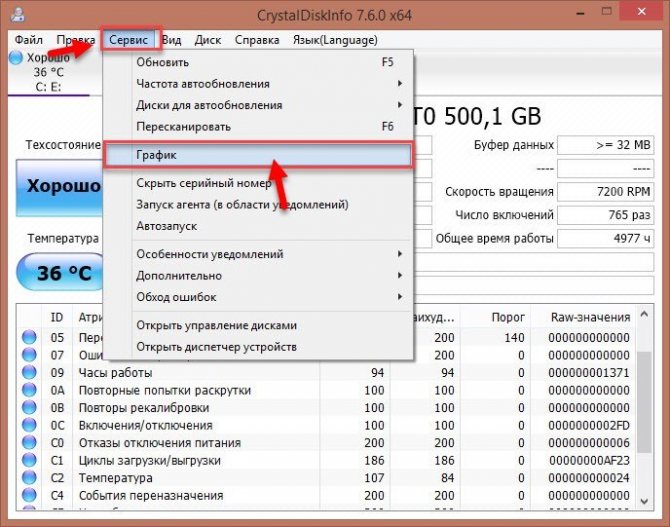This screenshot has height=527, width=670.
Task: Select the C: E: disk status icon
Action: pos(48,72)
